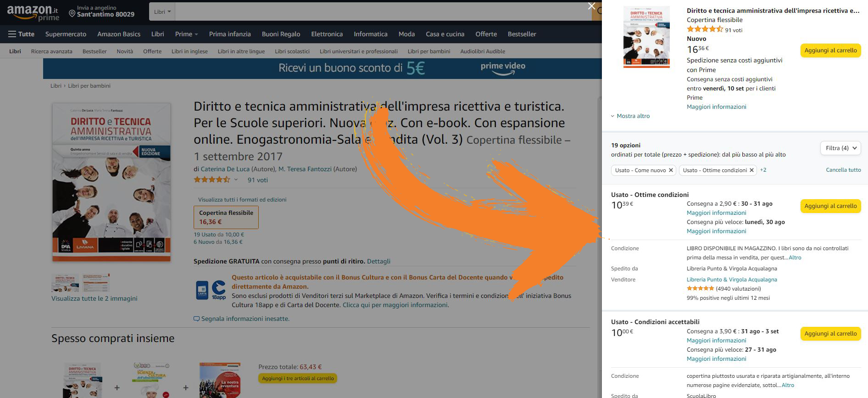Viewport: 868px width, 398px height.
Task: Click 'Maggiori informazioni' under Nuovo offer delivery
Action: click(x=717, y=107)
